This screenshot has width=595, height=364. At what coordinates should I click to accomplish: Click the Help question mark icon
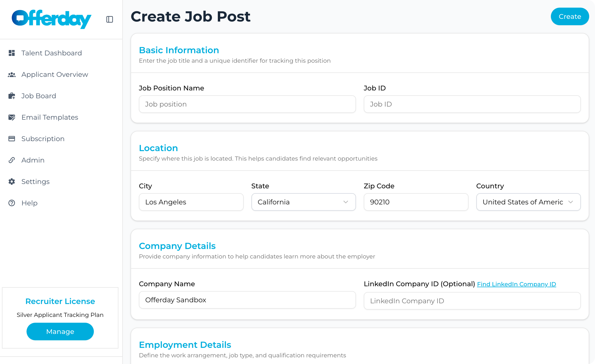[12, 203]
